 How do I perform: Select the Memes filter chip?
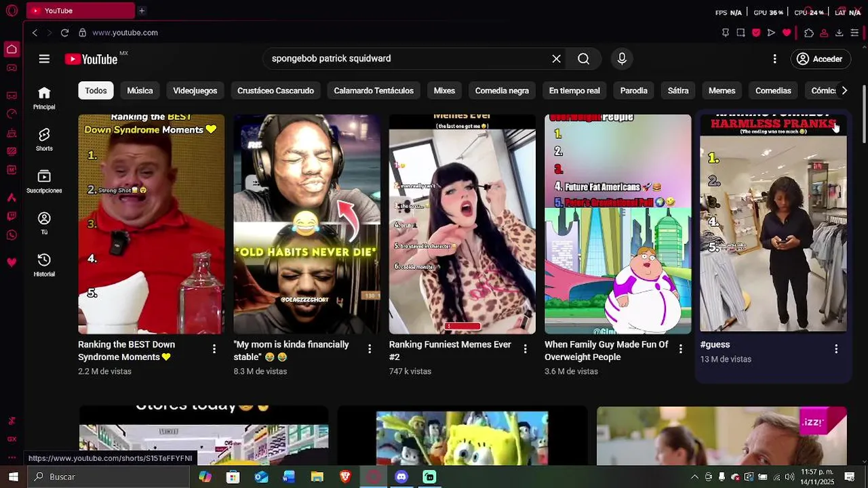(722, 91)
